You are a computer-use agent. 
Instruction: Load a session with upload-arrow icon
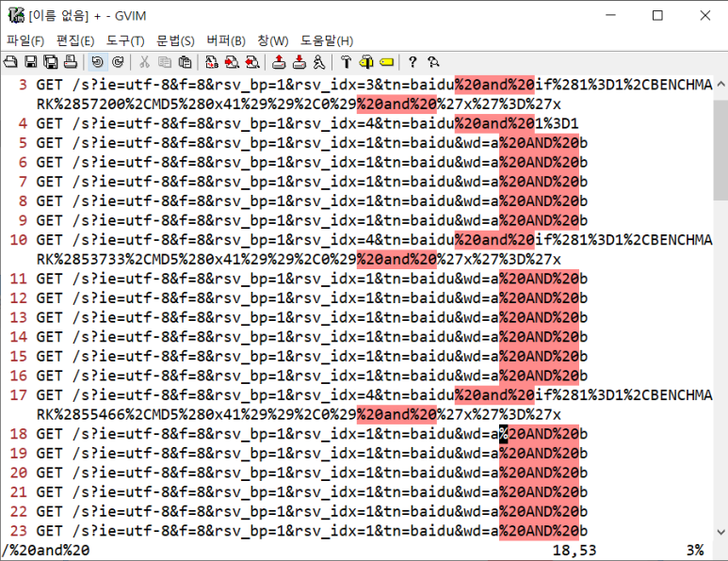tap(279, 62)
